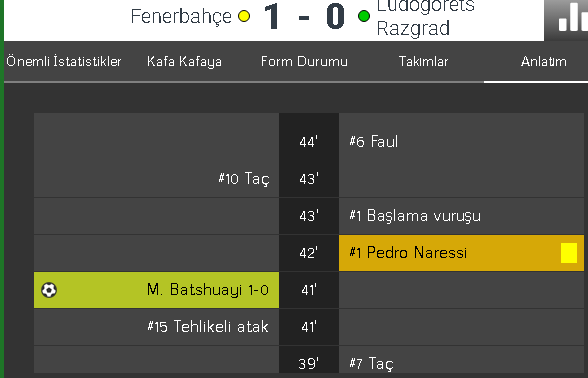Viewport: 588px width, 378px height.
Task: Click the #10 Taç event at 43'
Action: point(244,178)
